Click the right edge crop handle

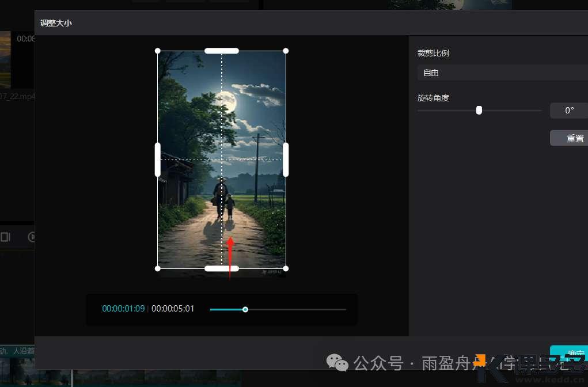coord(286,160)
